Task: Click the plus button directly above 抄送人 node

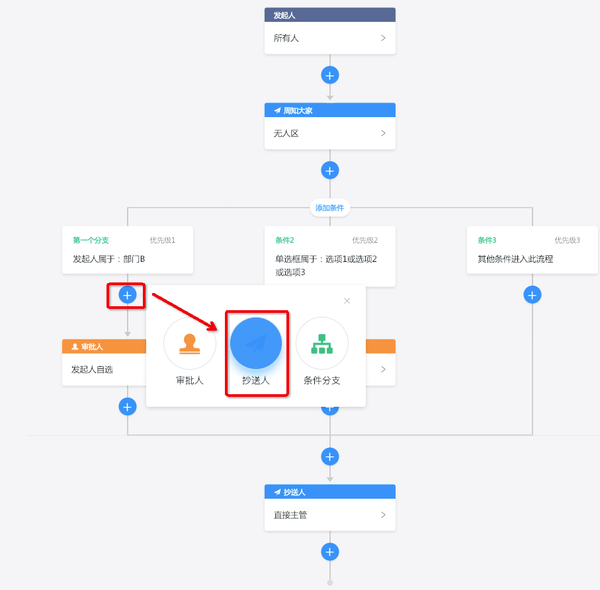Action: (330, 456)
